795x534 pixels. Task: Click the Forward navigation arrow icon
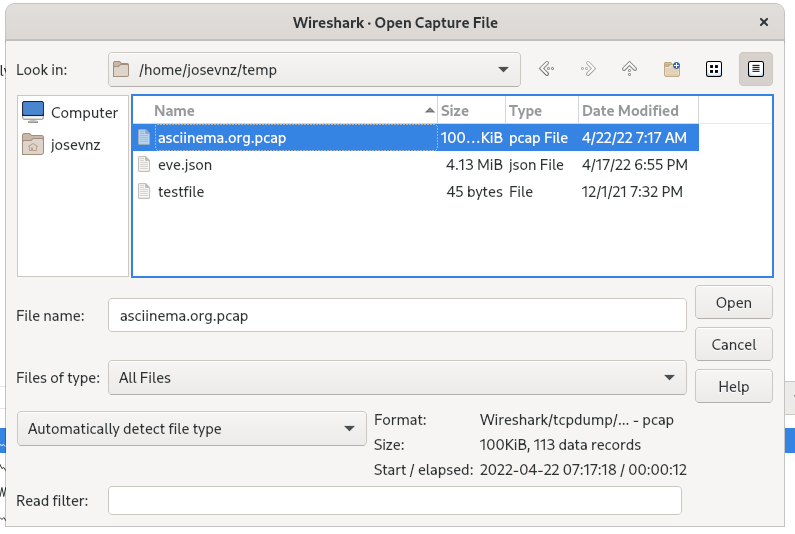[588, 69]
